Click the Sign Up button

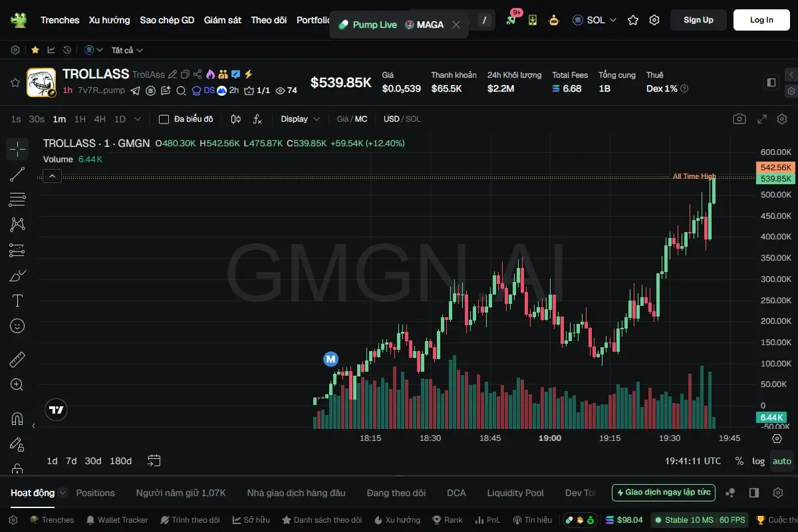(x=698, y=20)
